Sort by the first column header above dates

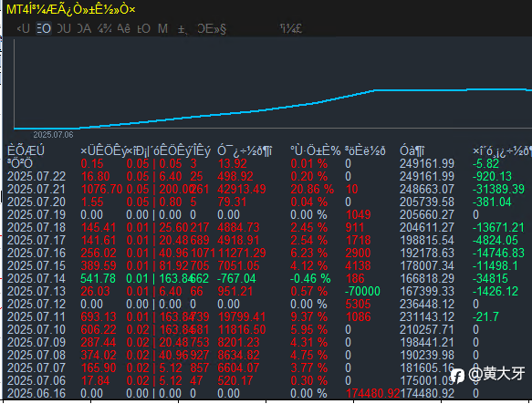(x=26, y=151)
